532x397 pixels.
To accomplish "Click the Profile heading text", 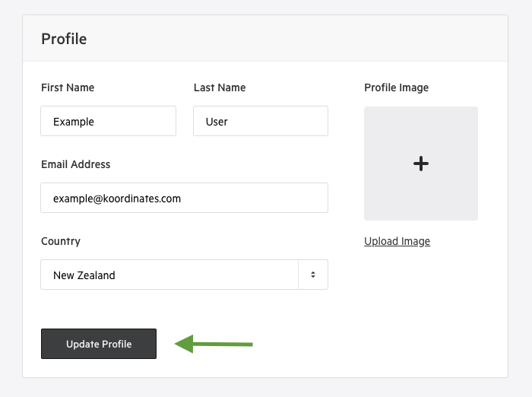I will pos(64,39).
